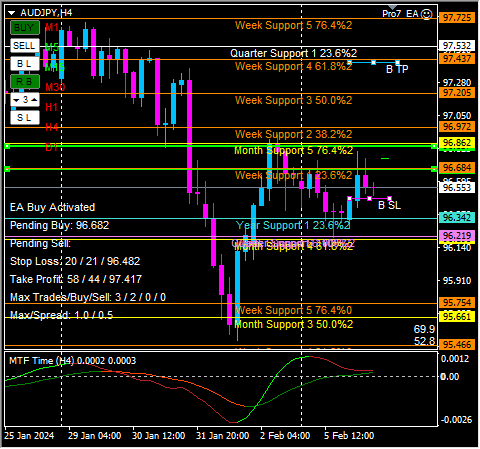480x449 pixels.
Task: Click the right handle of B SL line
Action: (389, 199)
